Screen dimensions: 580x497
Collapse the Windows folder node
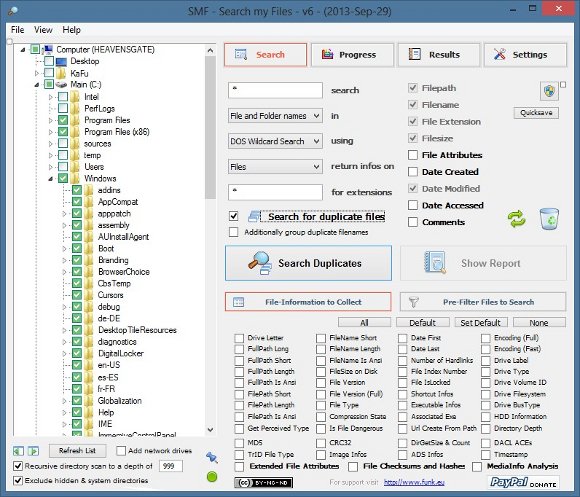[x=50, y=179]
